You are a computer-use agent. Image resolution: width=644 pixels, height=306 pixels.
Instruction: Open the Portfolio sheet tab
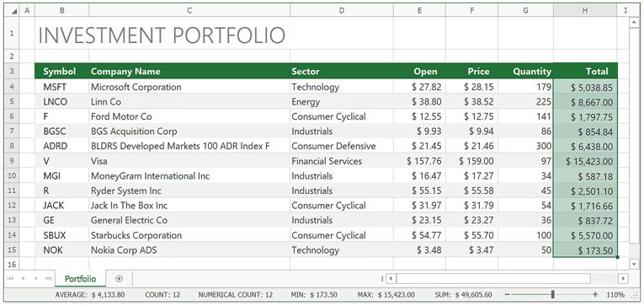(81, 279)
